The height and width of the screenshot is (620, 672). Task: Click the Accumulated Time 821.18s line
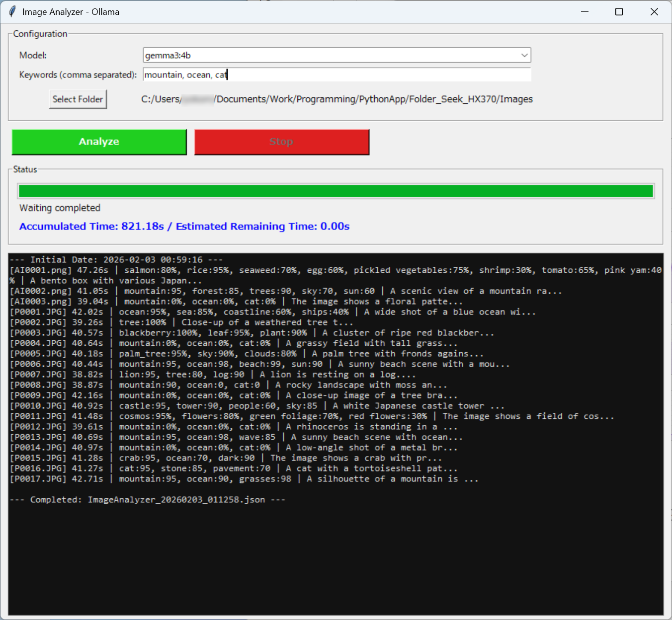(x=184, y=227)
